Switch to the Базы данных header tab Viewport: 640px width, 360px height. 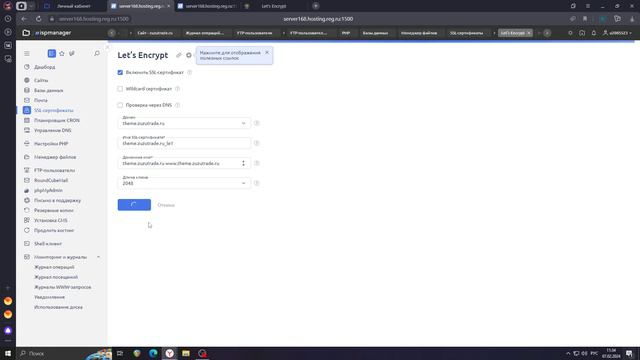pyautogui.click(x=375, y=33)
